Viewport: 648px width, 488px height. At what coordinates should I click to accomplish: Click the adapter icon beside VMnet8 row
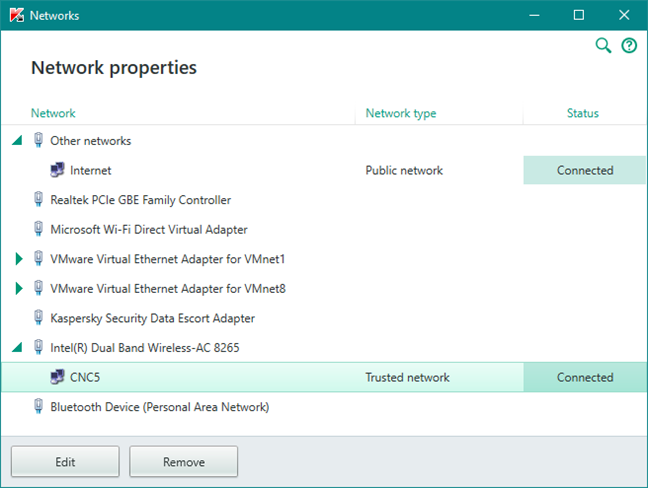pos(38,288)
